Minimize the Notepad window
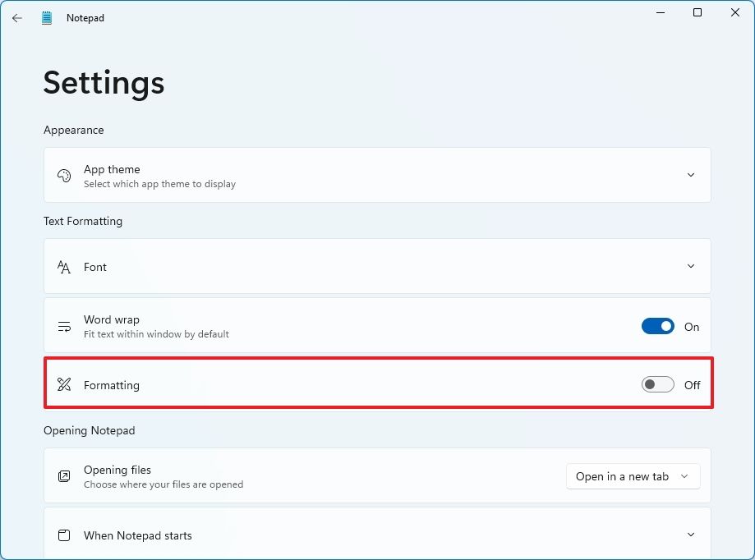The width and height of the screenshot is (755, 560). [x=660, y=12]
